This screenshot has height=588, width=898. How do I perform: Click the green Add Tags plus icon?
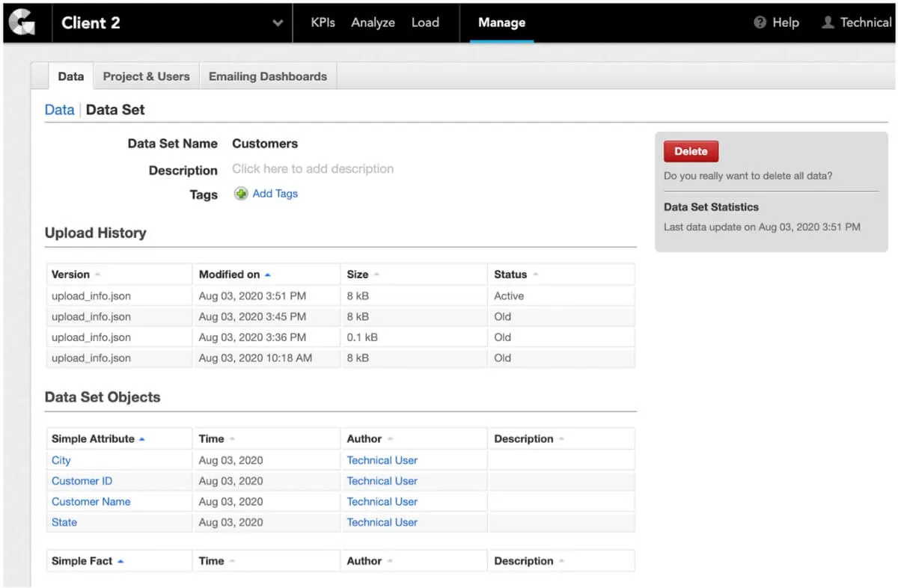point(241,194)
